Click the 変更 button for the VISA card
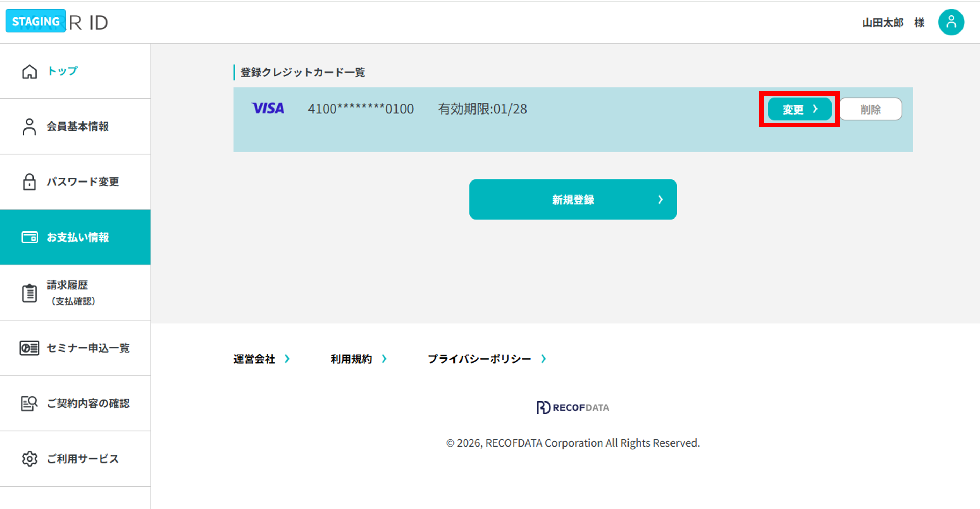980x509 pixels. click(x=799, y=110)
